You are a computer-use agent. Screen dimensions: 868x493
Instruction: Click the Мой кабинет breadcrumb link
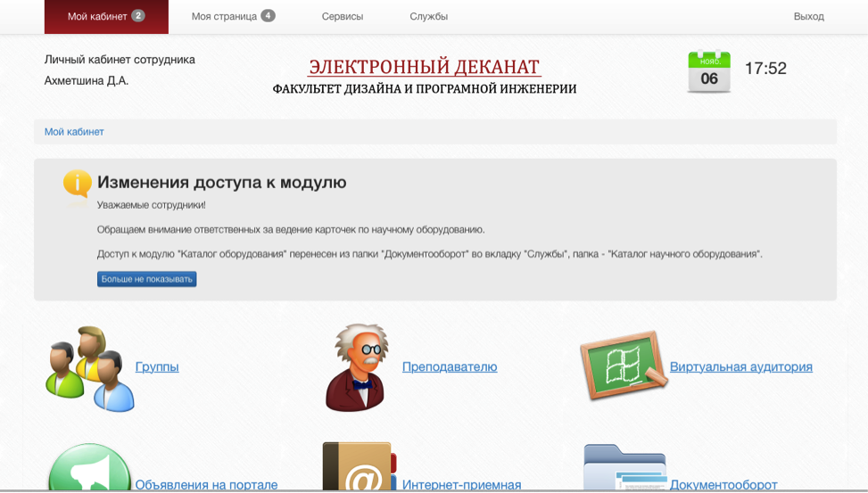[74, 132]
